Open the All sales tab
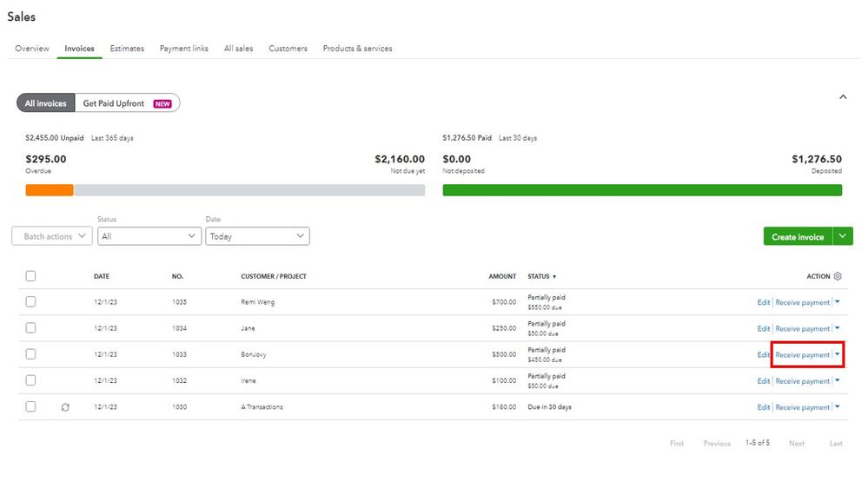868x488 pixels. click(x=239, y=48)
